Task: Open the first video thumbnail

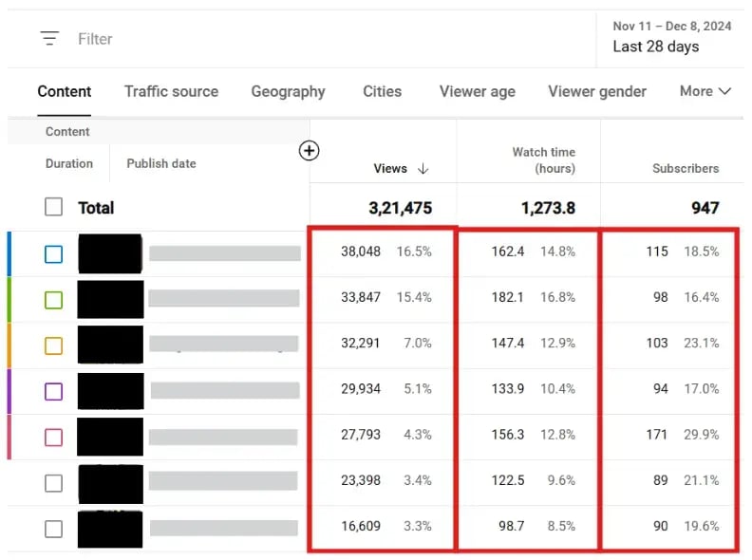Action: pyautogui.click(x=110, y=253)
